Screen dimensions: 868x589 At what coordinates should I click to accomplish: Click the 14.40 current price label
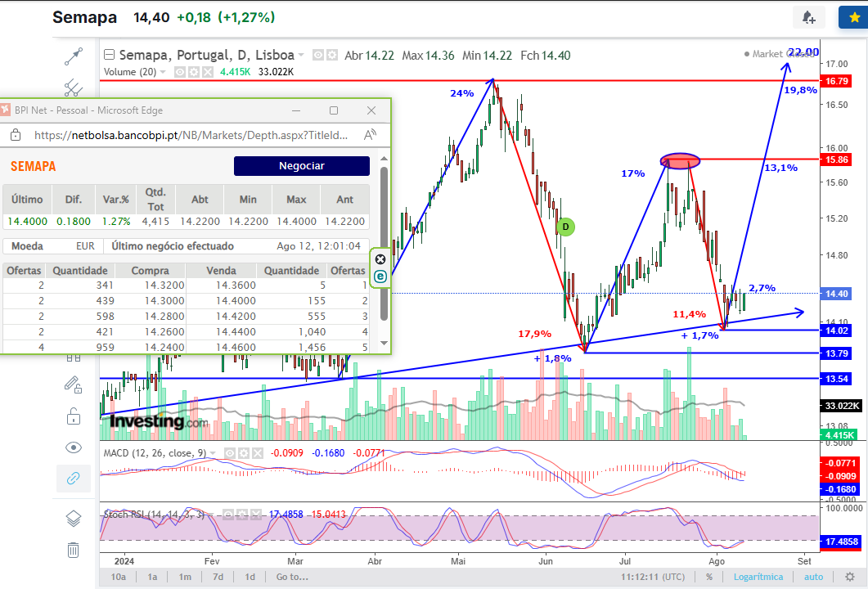point(836,294)
